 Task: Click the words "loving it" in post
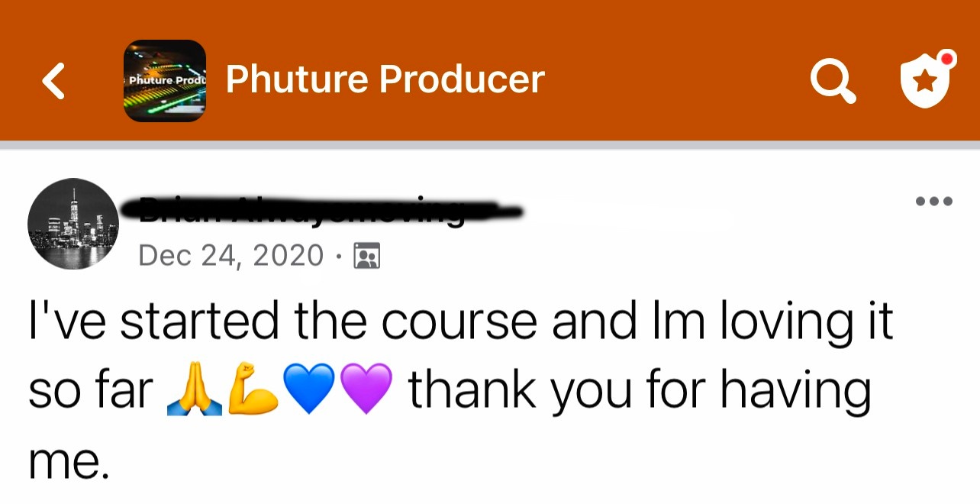(806, 324)
